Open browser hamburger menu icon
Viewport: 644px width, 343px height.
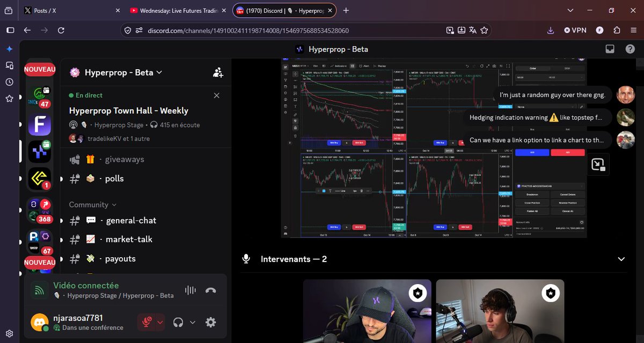[634, 31]
